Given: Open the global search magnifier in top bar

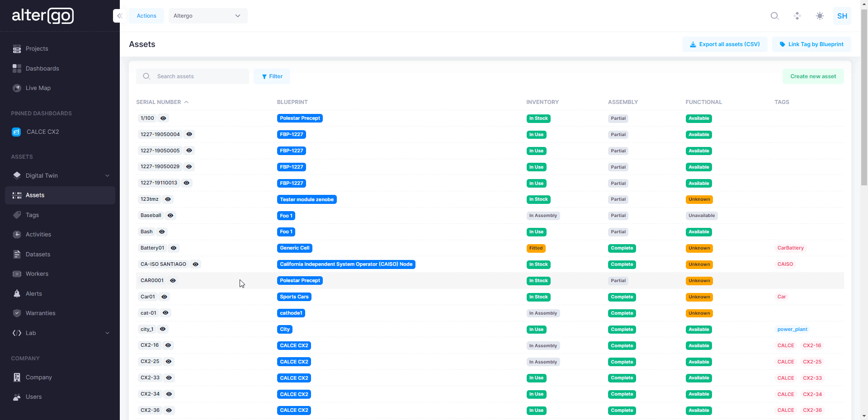Looking at the screenshot, I should [775, 16].
